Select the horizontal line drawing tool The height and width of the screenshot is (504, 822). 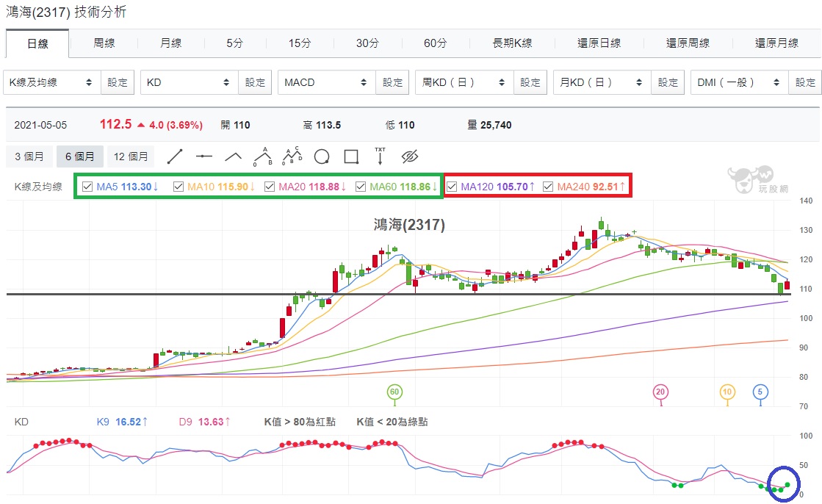pos(204,156)
